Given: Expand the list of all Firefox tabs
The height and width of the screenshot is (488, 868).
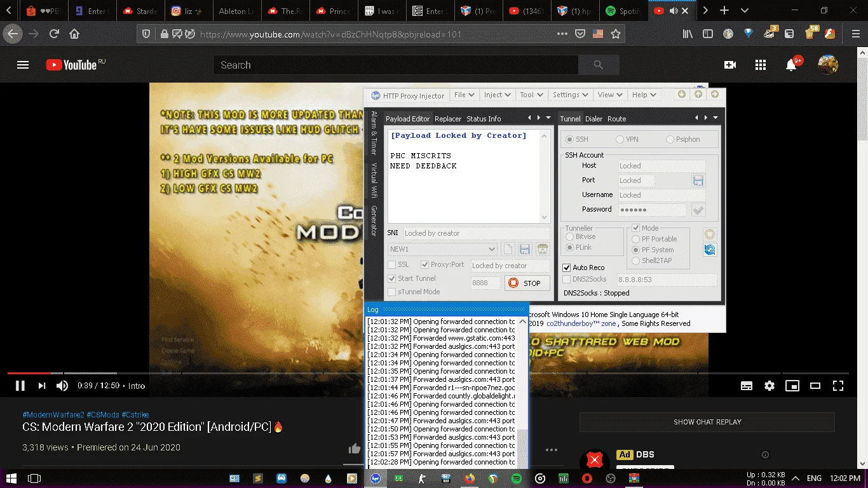Looking at the screenshot, I should point(745,11).
